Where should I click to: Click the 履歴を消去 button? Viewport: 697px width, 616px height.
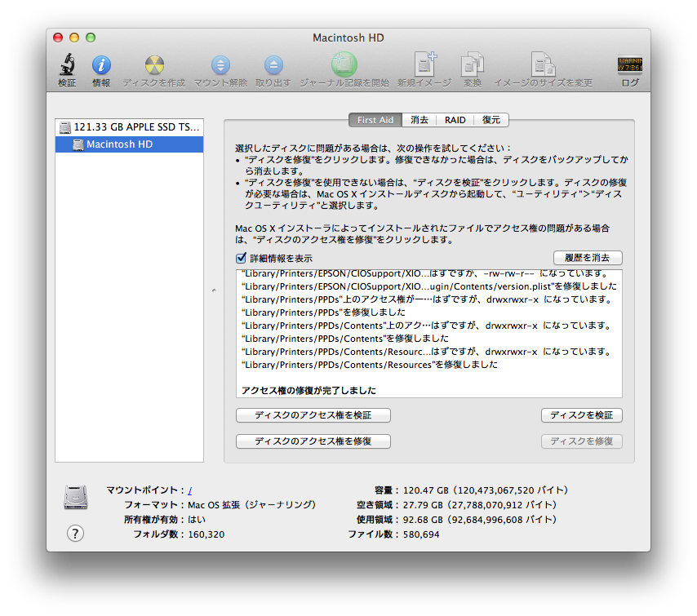coord(588,258)
